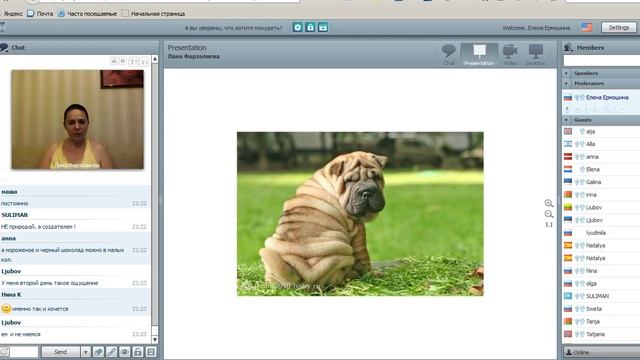Open the Почта bookmark
The height and width of the screenshot is (360, 640).
pyautogui.click(x=40, y=13)
